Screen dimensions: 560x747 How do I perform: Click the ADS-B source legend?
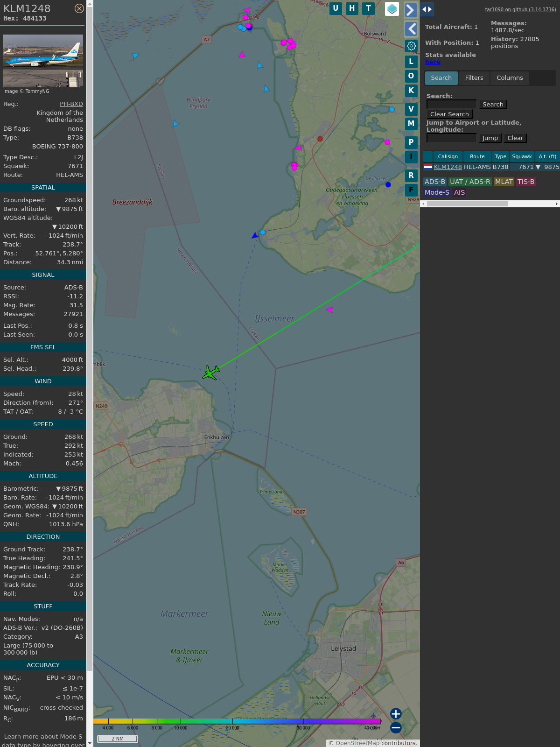(435, 182)
